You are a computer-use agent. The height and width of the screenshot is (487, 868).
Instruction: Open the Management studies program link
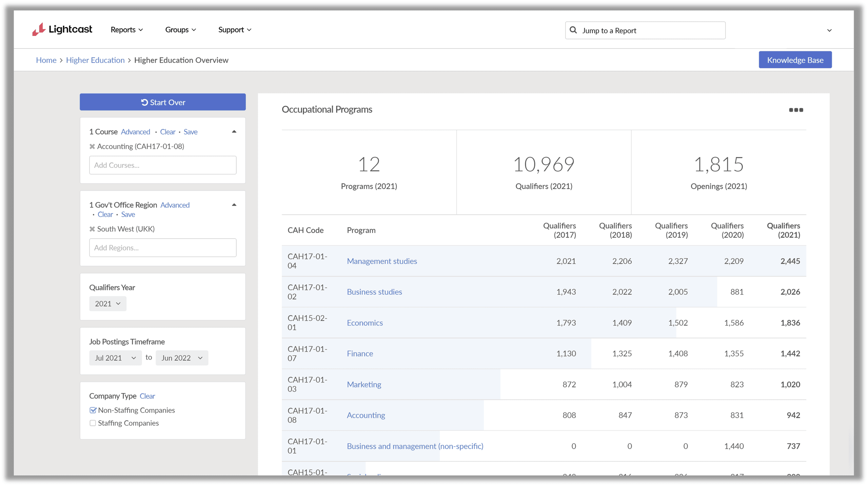coord(382,261)
